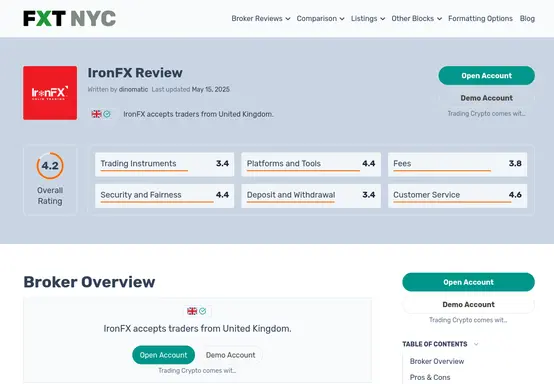Screen dimensions: 554x384
Task: Click the sidebar Open Account button
Action: (468, 282)
